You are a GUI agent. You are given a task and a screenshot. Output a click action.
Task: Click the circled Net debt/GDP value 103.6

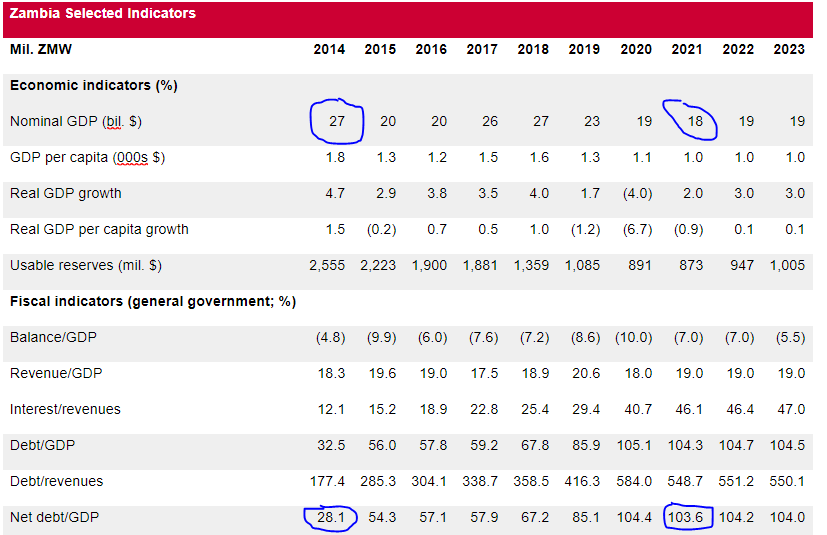[686, 517]
